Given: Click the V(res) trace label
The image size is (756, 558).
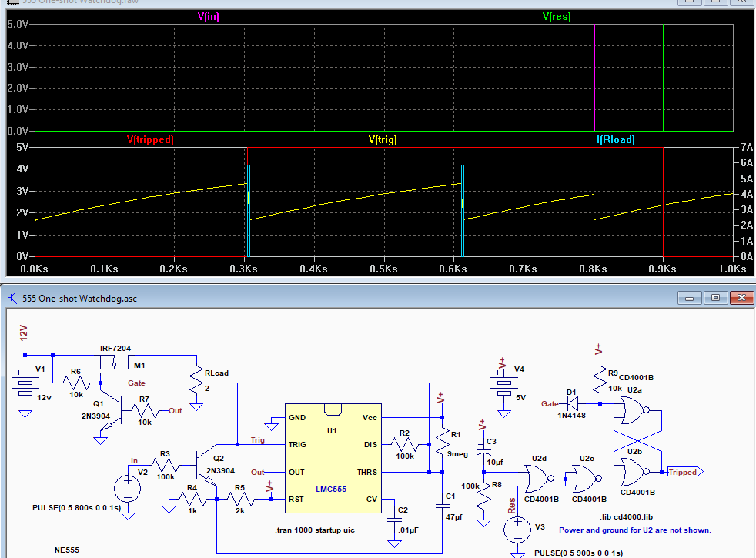Looking at the screenshot, I should (x=557, y=16).
